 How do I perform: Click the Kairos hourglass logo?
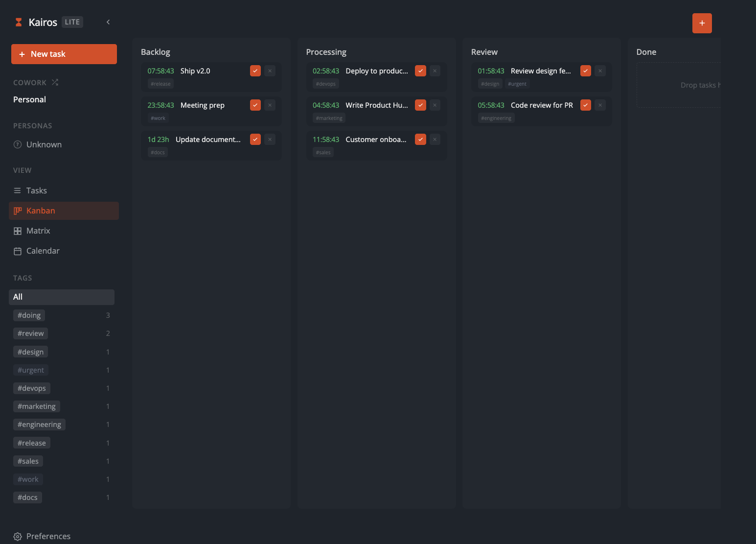[18, 22]
